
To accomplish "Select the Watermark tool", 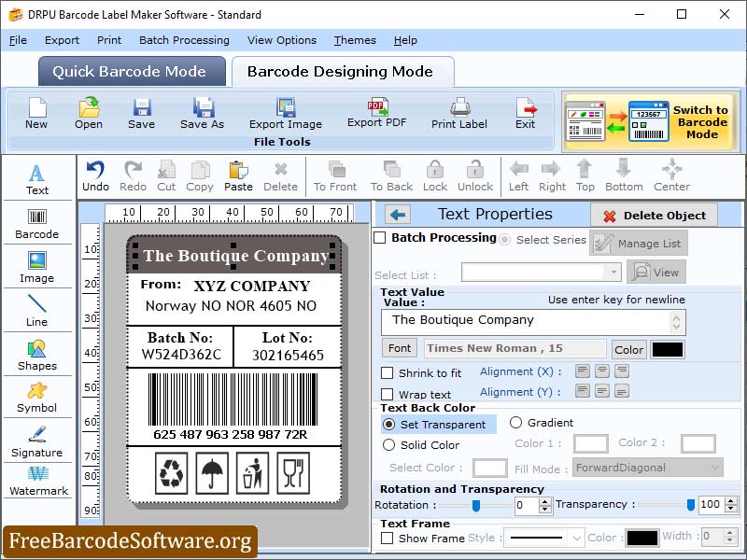I will [x=37, y=483].
